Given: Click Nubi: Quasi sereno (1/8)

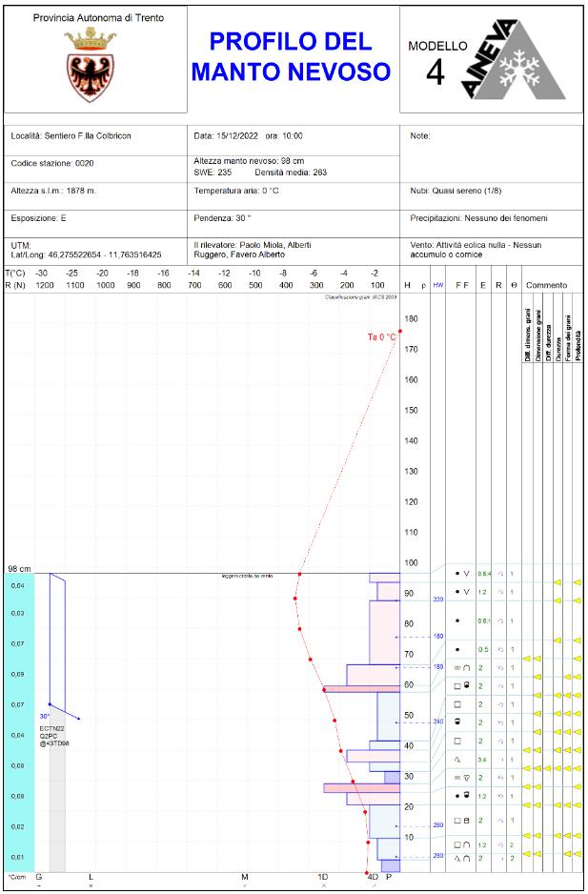Looking at the screenshot, I should coord(456,191).
